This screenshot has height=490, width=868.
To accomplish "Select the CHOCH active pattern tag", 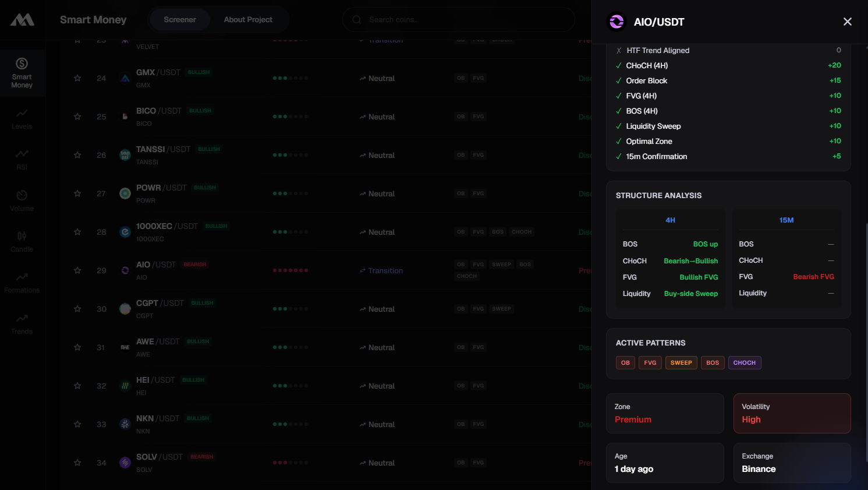I will [x=744, y=362].
